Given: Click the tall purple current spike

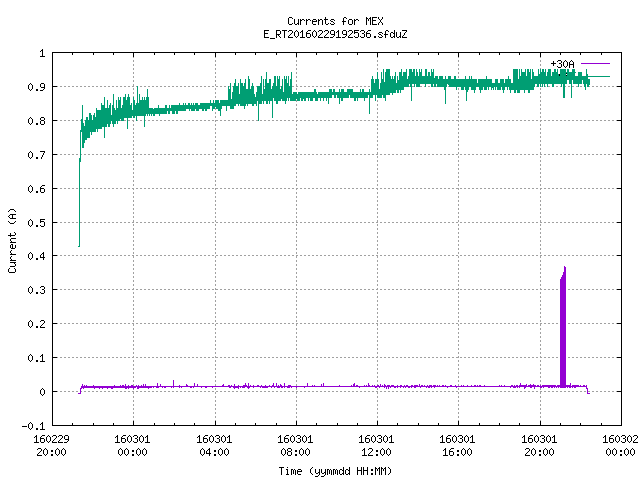Looking at the screenshot, I should 563,327.
